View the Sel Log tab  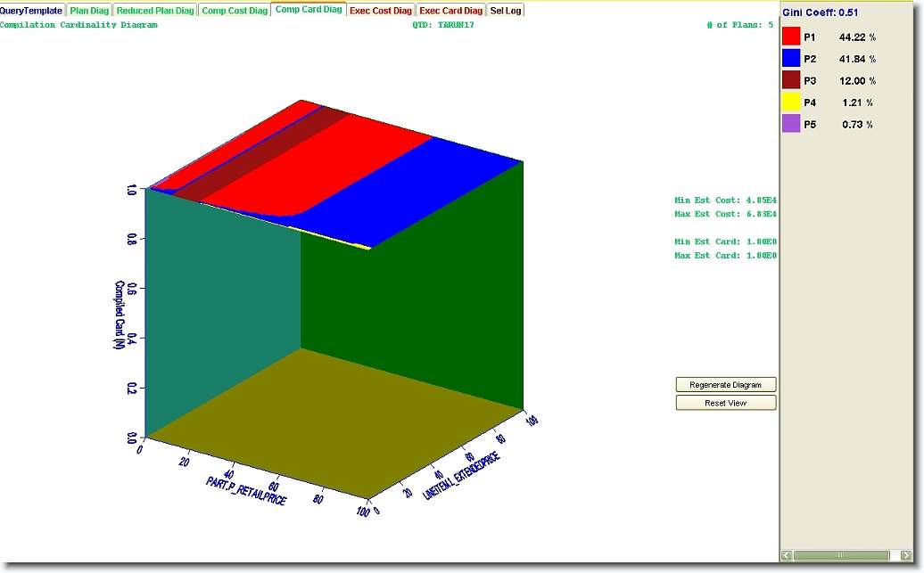[506, 11]
